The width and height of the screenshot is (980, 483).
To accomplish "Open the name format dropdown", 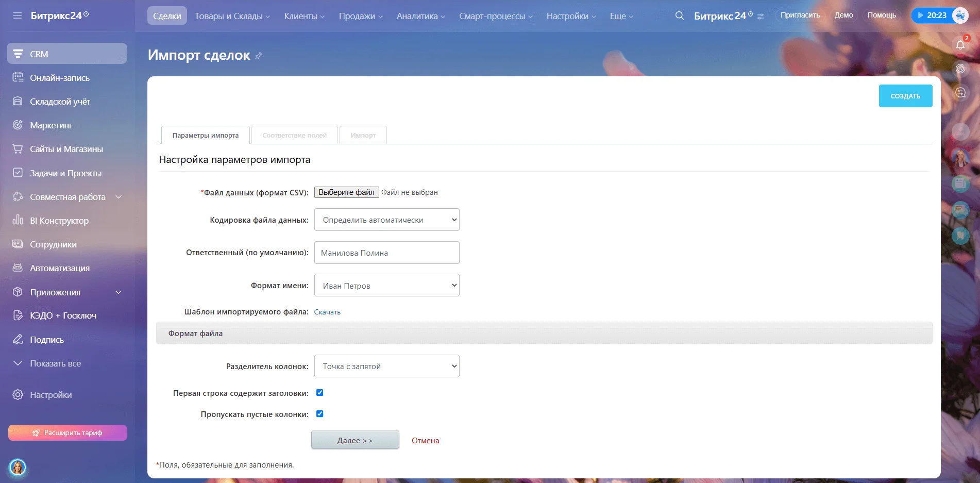I will click(x=386, y=286).
